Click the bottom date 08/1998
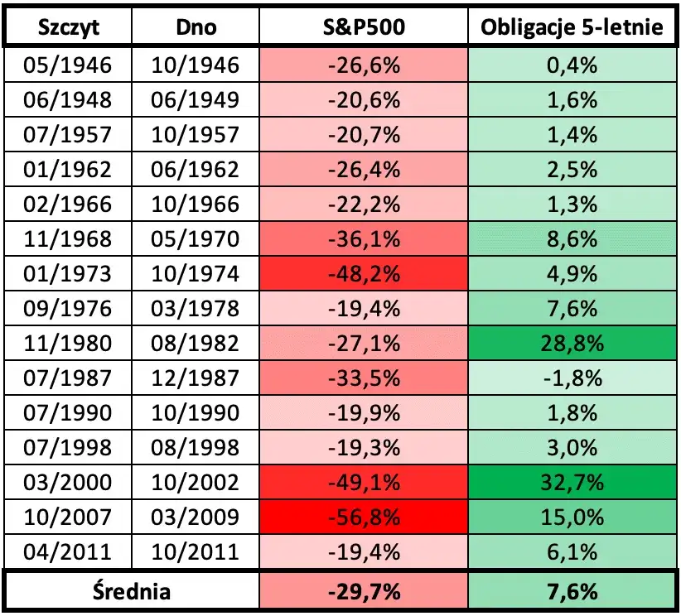The width and height of the screenshot is (681, 616). tap(196, 449)
